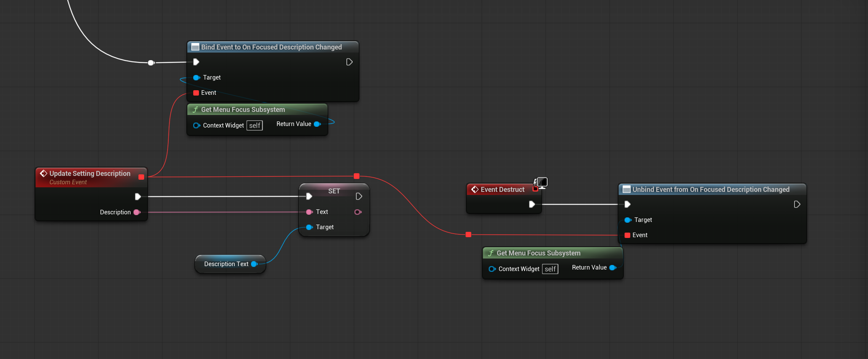Screen dimensions: 868x359
Task: Click the Return Value pin on lower Get Menu Focus Subsystem
Action: click(613, 268)
